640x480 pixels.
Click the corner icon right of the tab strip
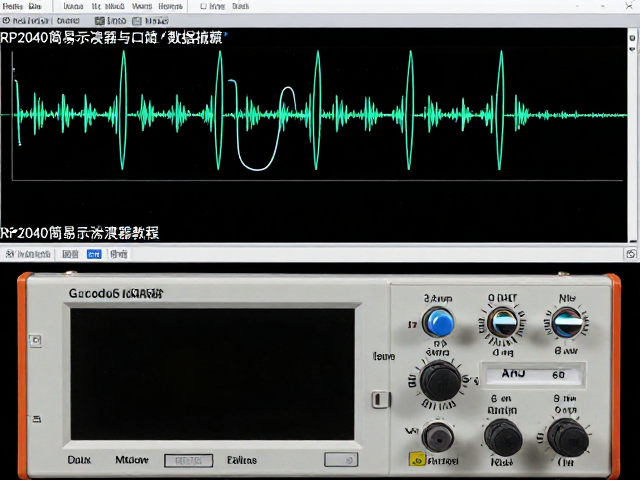(631, 254)
